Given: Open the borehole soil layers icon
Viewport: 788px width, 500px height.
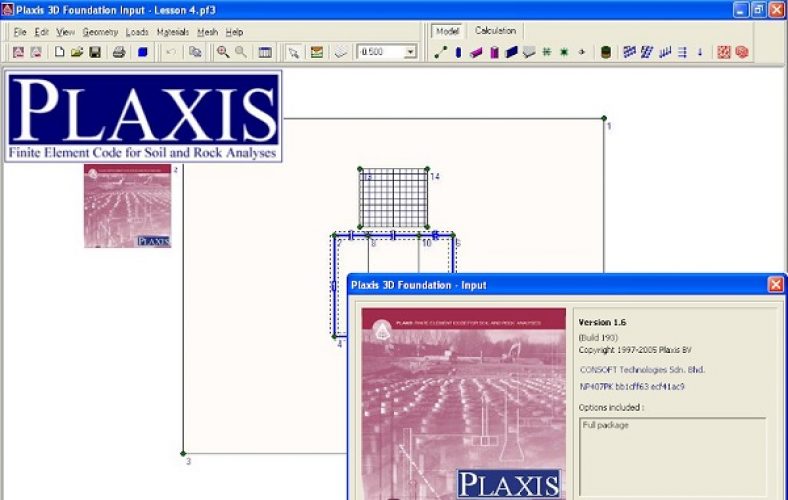Looking at the screenshot, I should pyautogui.click(x=317, y=52).
